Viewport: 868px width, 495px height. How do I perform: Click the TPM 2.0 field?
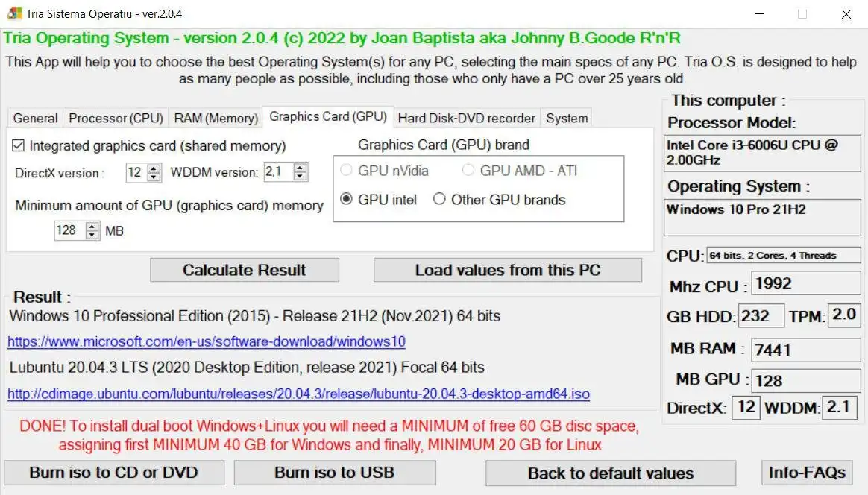pos(844,315)
